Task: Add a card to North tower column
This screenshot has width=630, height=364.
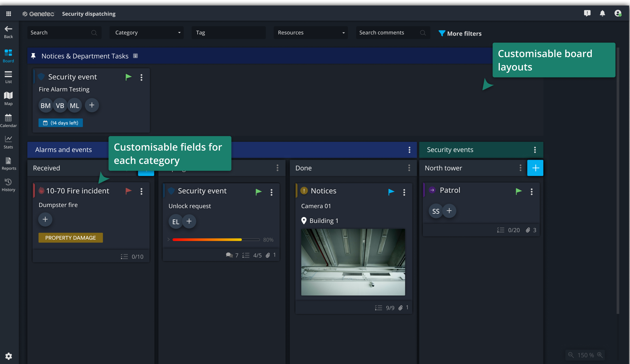Action: coord(535,168)
